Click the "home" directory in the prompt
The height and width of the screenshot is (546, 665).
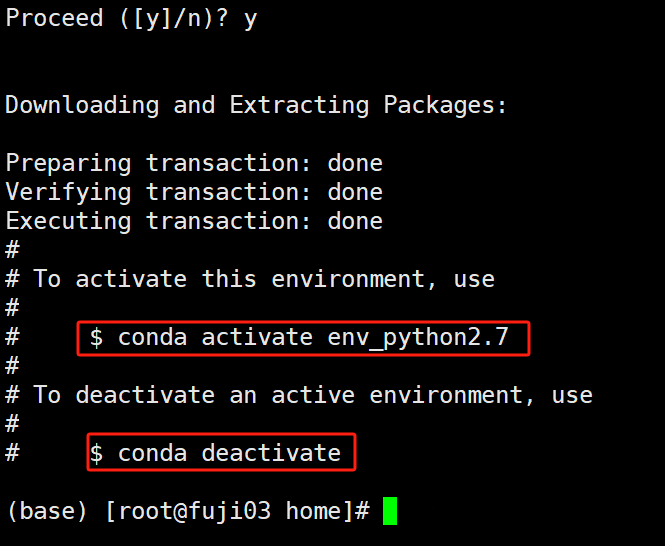313,511
